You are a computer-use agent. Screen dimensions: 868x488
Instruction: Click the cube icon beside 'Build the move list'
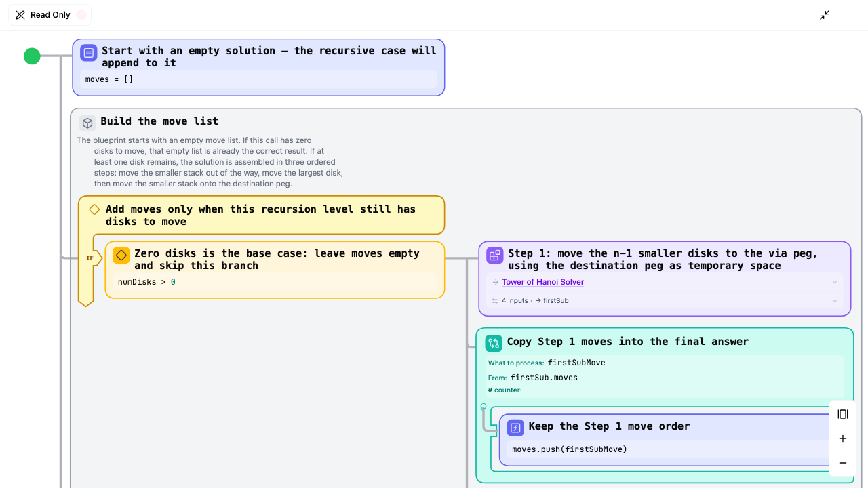[87, 123]
